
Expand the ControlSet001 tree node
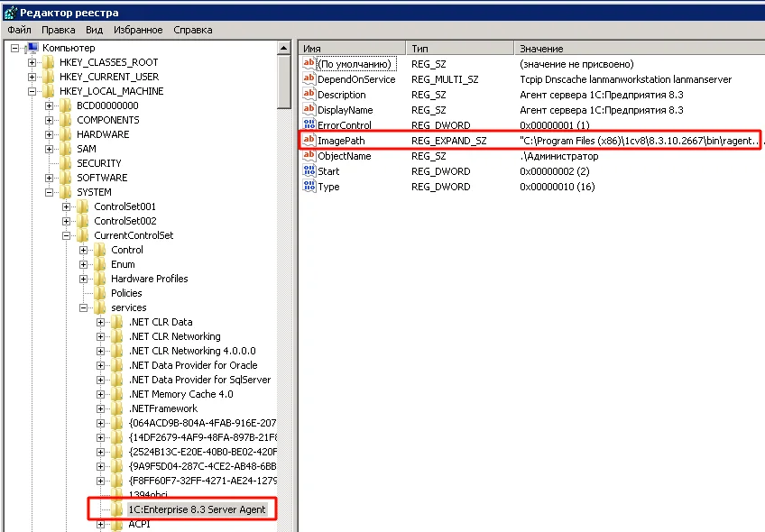click(x=67, y=206)
